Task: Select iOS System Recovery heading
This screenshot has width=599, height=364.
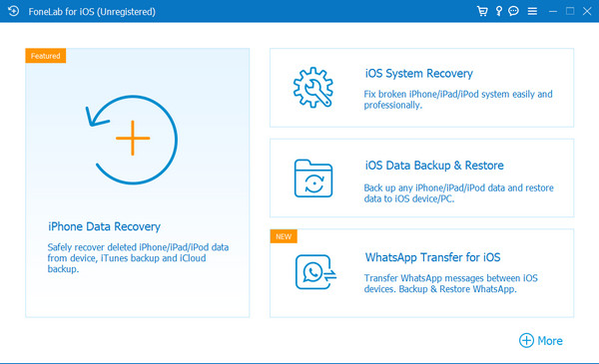Action: coord(418,73)
